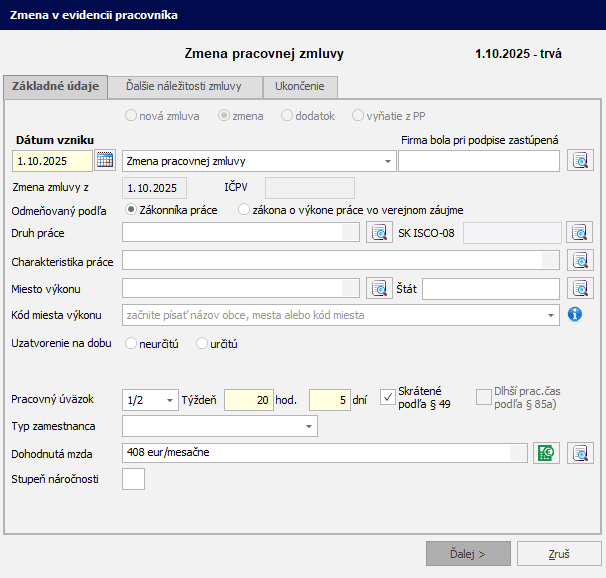Open lookup icon next to Štát field
Viewport: 606px width, 578px height.
point(580,288)
